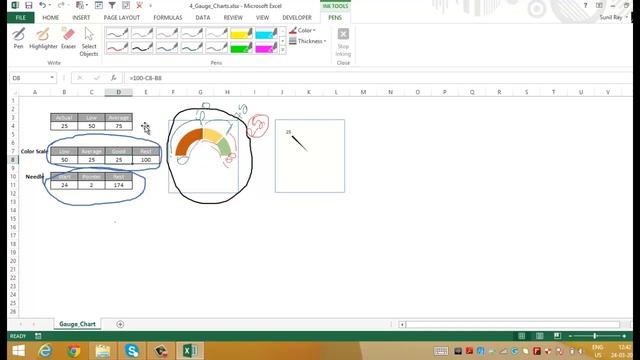Open Skype from taskbar

point(132,351)
